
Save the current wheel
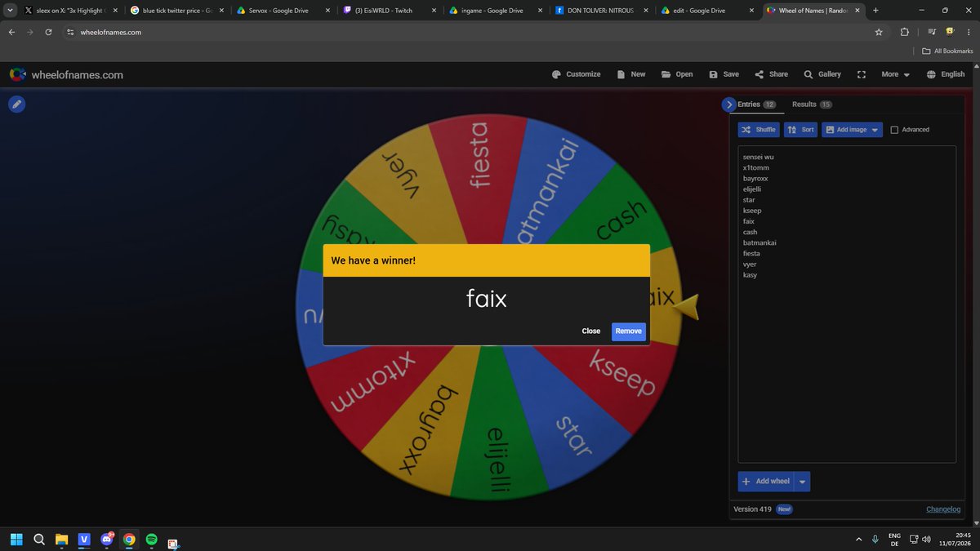[724, 74]
